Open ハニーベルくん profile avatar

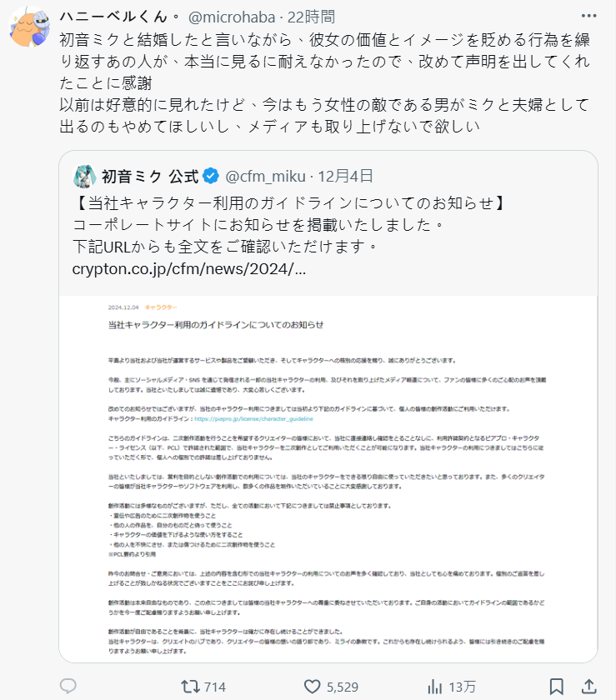click(x=29, y=27)
